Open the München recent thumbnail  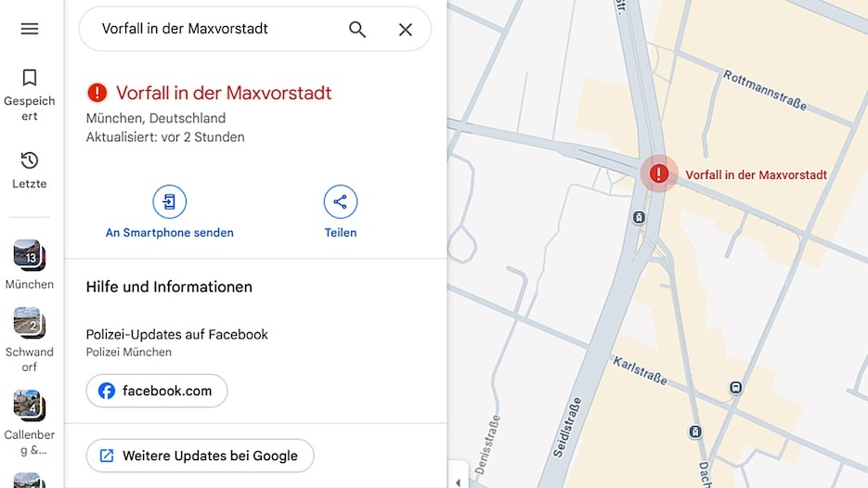point(30,265)
